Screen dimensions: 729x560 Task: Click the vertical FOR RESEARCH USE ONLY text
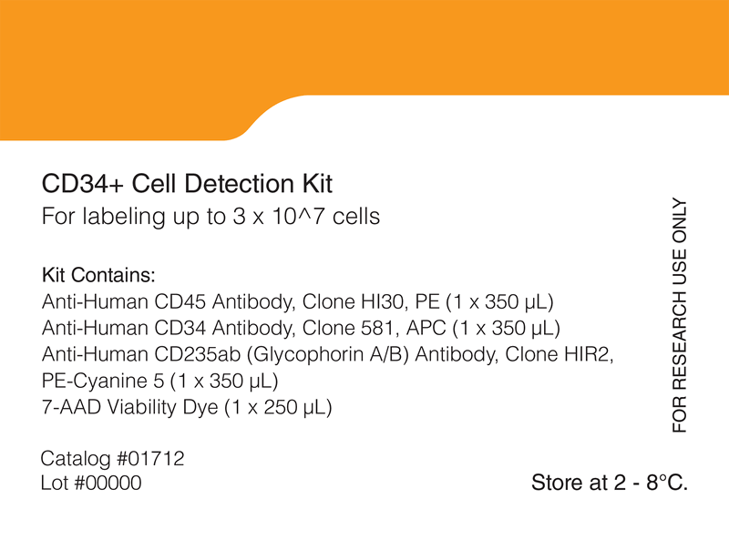(679, 316)
